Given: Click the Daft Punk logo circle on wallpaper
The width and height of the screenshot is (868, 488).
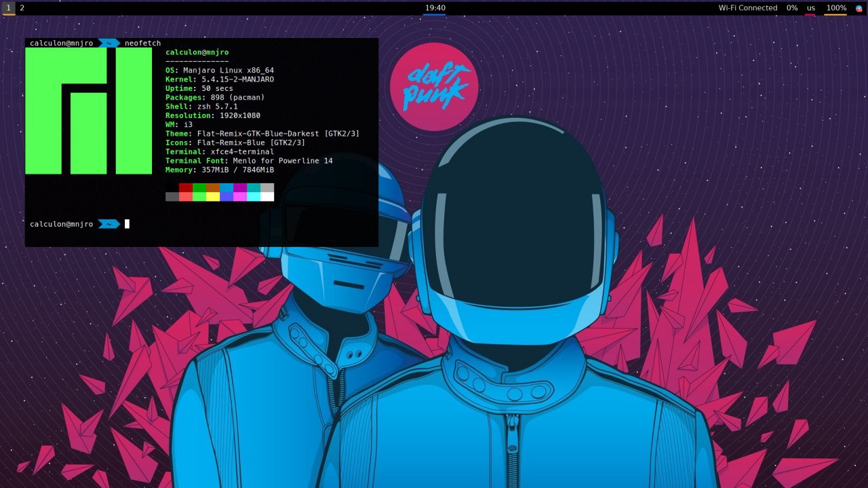Looking at the screenshot, I should click(434, 87).
